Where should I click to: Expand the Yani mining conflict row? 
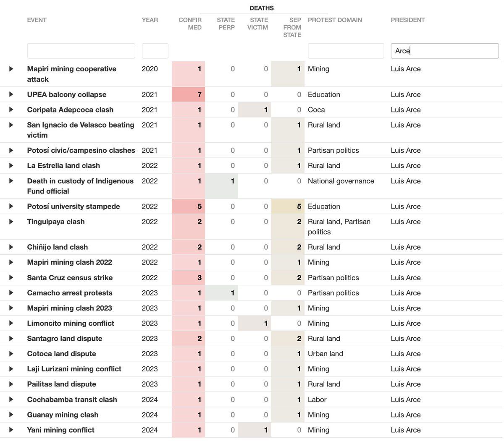11,430
